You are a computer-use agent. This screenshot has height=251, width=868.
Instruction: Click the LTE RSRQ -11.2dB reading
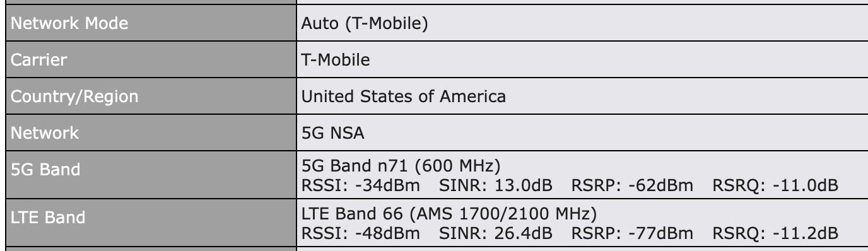775,233
